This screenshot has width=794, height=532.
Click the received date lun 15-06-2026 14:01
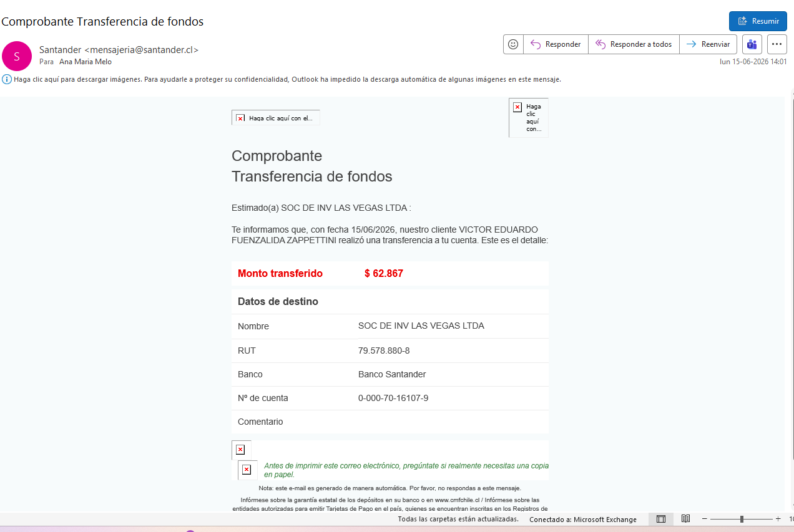[753, 62]
